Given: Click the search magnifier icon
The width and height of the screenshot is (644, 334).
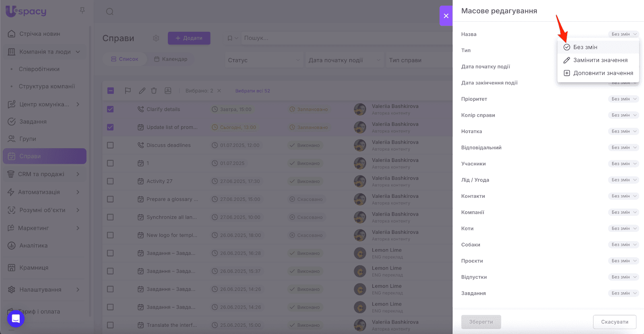Looking at the screenshot, I should (109, 12).
